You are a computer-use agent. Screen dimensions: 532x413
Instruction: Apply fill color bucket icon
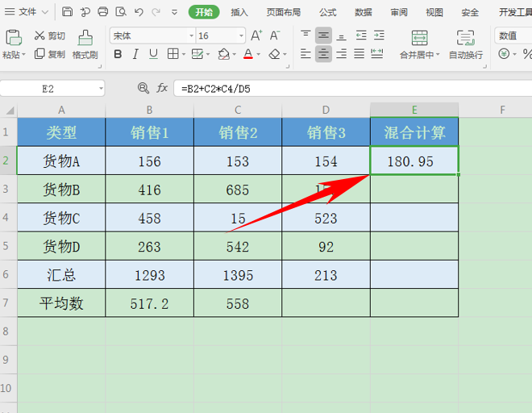point(223,54)
